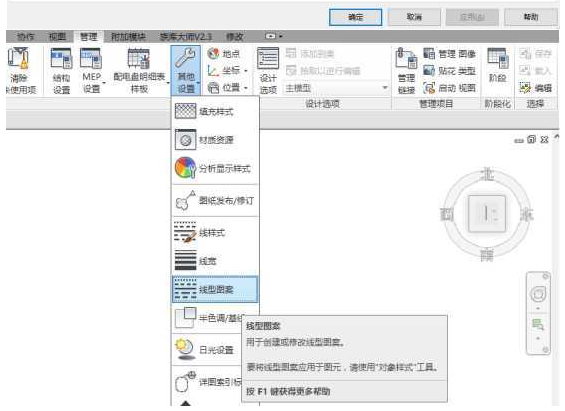Expand more items arrow at menu bottom

click(186, 403)
